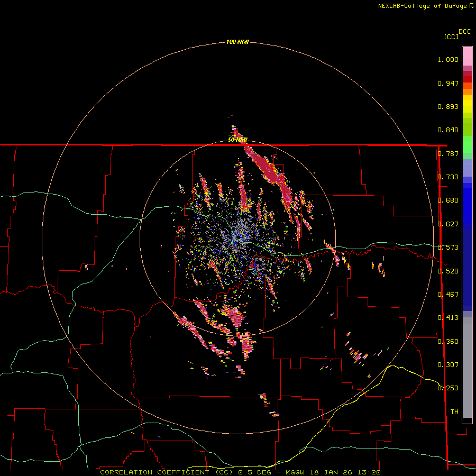Pick the bright green swatch on the scale
The image size is (476, 476).
pyautogui.click(x=467, y=144)
